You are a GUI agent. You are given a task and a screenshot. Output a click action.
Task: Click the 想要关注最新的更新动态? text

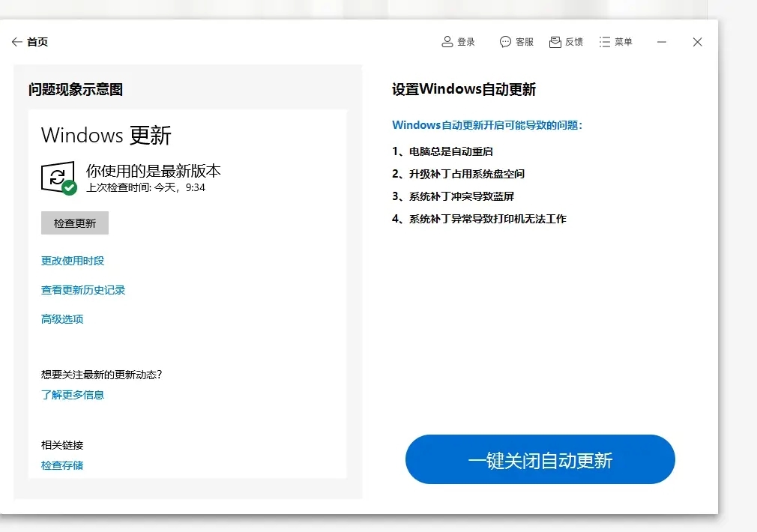(x=102, y=375)
